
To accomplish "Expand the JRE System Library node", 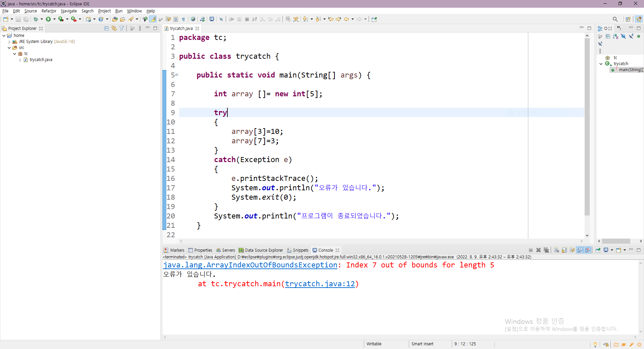I will point(8,42).
